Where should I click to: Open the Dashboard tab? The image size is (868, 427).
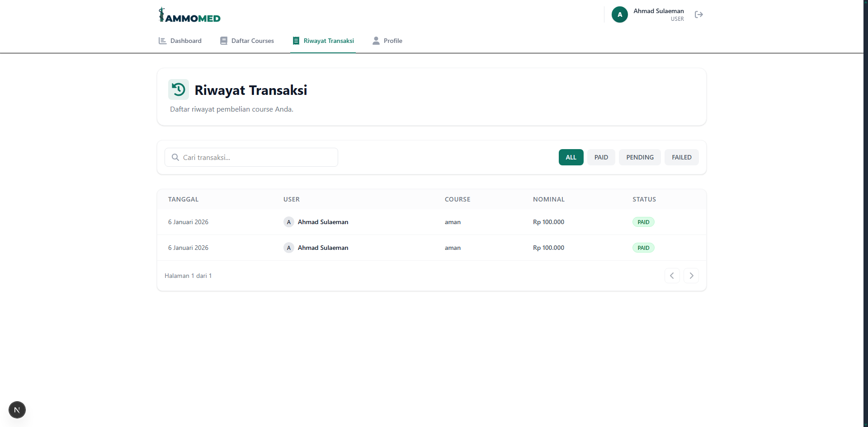pos(180,41)
